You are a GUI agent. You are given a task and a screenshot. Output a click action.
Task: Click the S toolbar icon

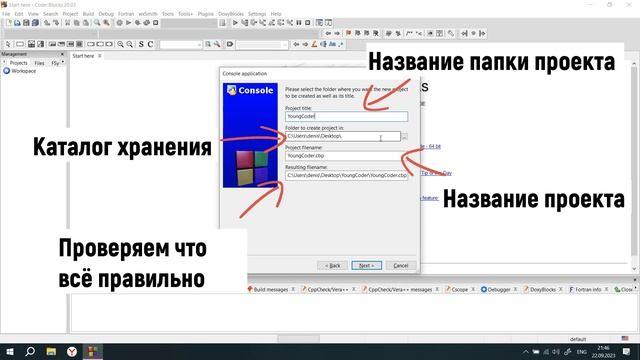tap(141, 44)
